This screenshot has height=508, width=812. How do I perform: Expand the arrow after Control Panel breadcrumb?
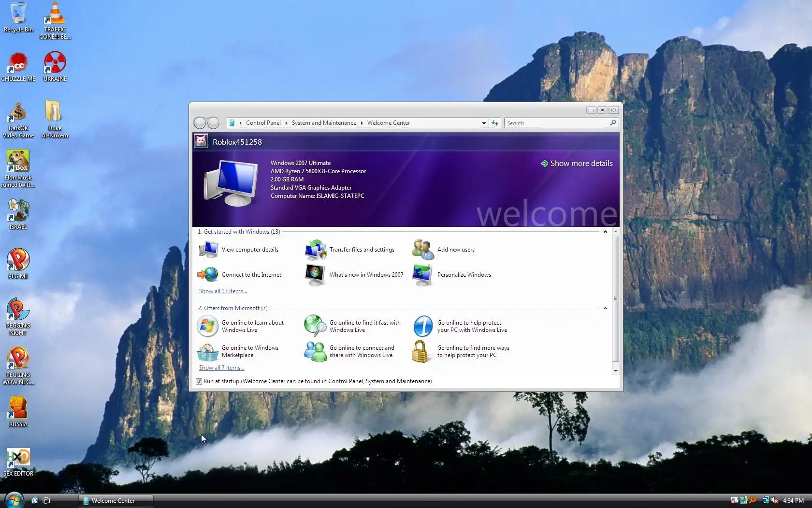pyautogui.click(x=286, y=123)
